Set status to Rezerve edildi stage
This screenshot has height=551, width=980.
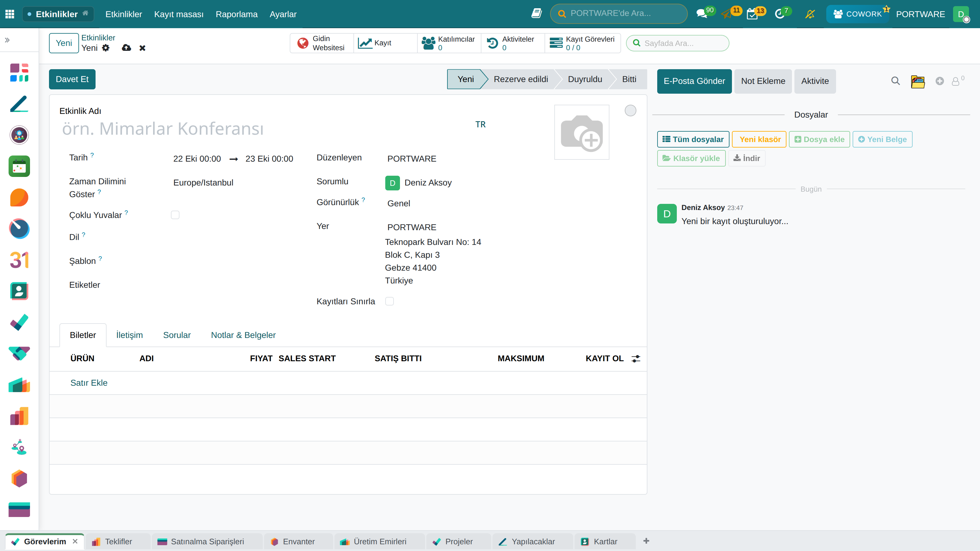[521, 79]
